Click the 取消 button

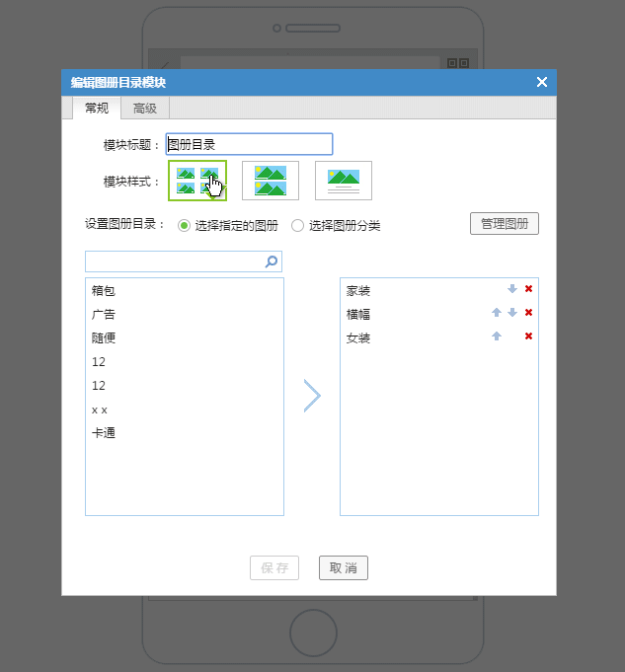click(x=344, y=567)
